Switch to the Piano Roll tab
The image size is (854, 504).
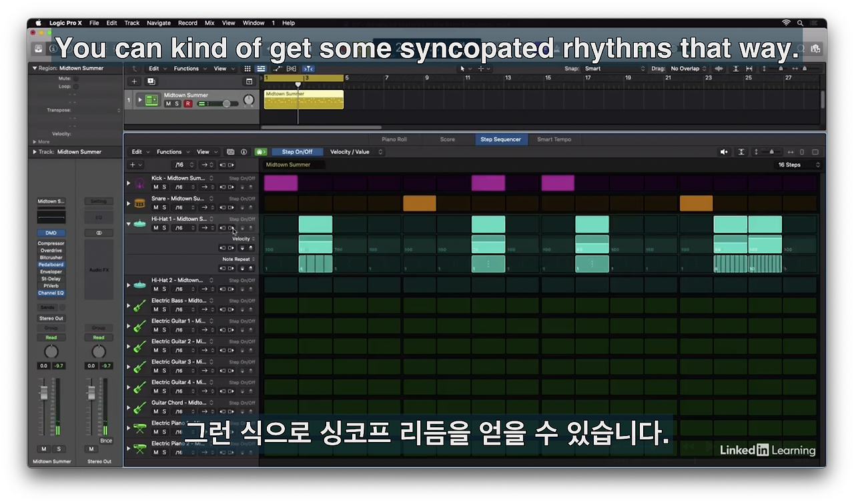click(394, 139)
